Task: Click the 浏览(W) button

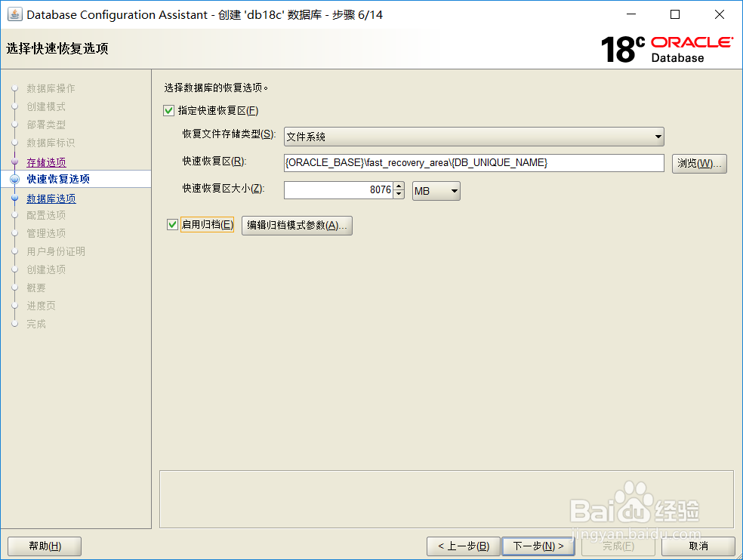Action: [699, 163]
